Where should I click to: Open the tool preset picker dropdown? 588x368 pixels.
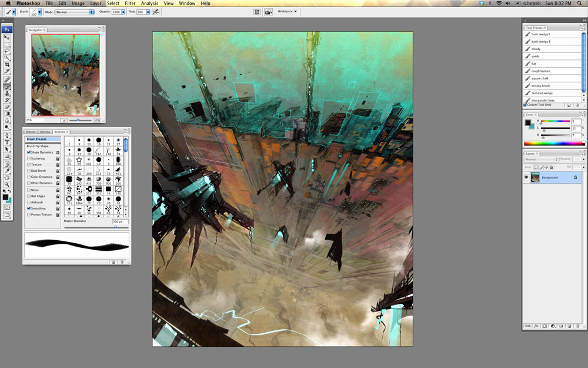pyautogui.click(x=14, y=12)
